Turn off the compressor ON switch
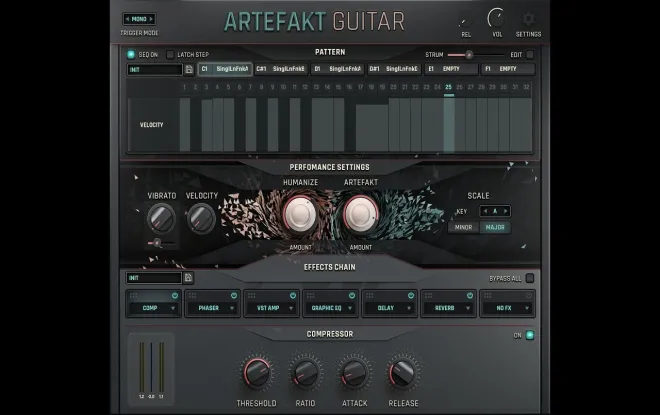 pos(530,335)
